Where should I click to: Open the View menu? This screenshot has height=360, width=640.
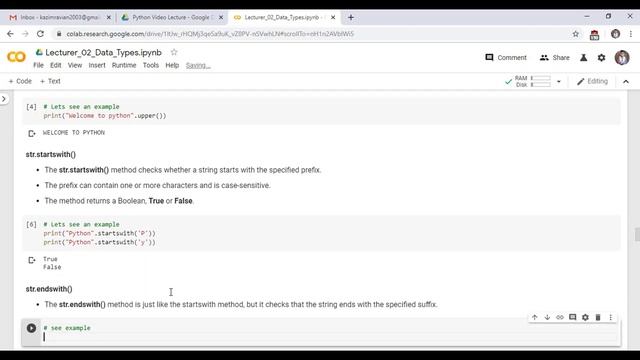click(75, 65)
